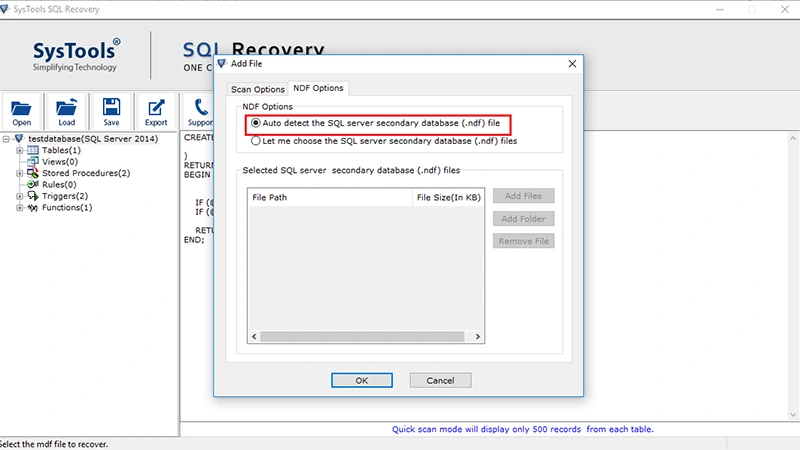The height and width of the screenshot is (450, 800).
Task: Click the file list right scroll arrow
Action: (x=478, y=337)
